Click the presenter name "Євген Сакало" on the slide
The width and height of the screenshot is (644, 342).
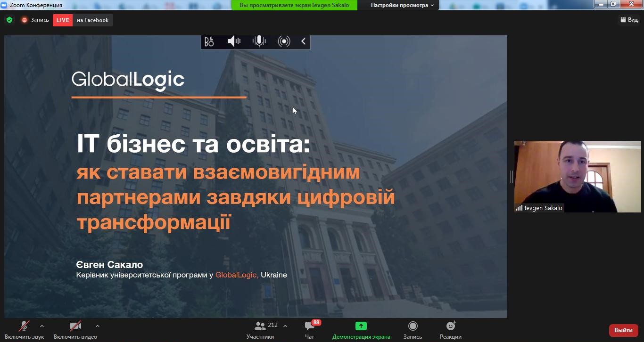click(x=109, y=264)
